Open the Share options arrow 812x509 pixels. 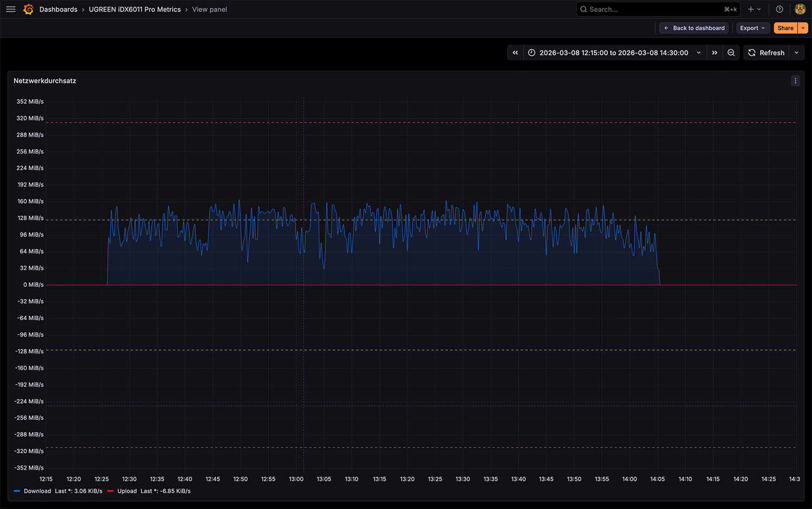tap(803, 28)
